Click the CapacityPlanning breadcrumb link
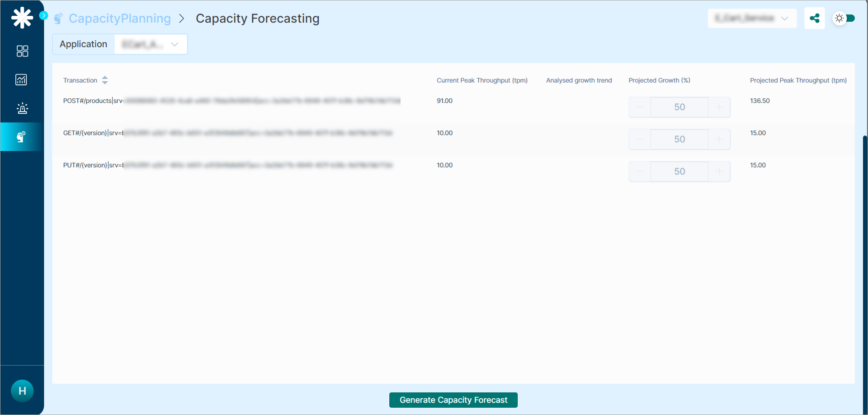This screenshot has height=415, width=868. tap(119, 19)
